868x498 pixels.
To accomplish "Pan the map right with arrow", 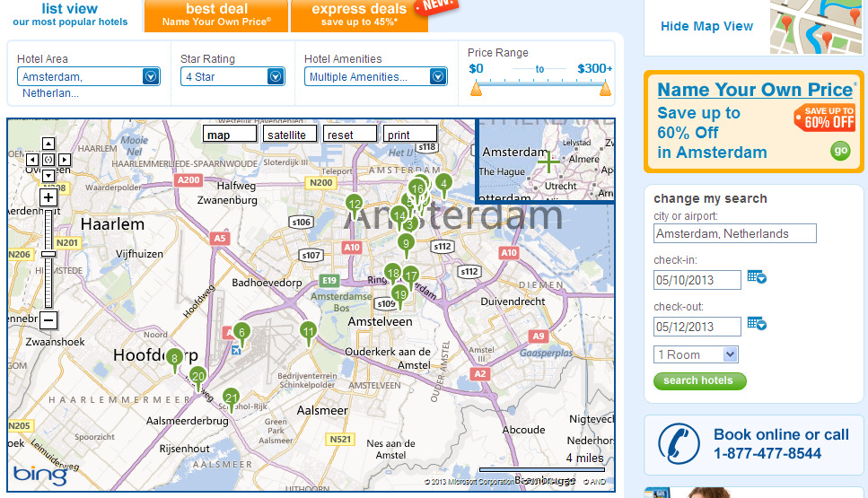I will point(65,160).
